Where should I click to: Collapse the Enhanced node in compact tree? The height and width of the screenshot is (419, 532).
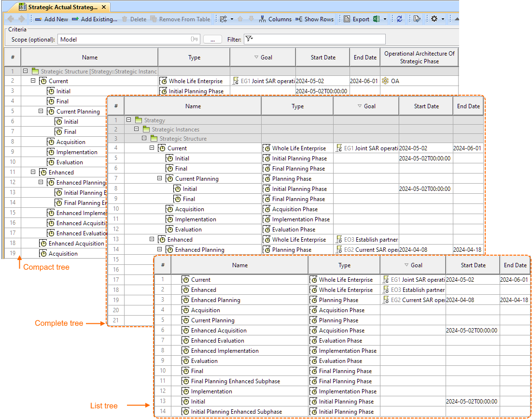[33, 173]
